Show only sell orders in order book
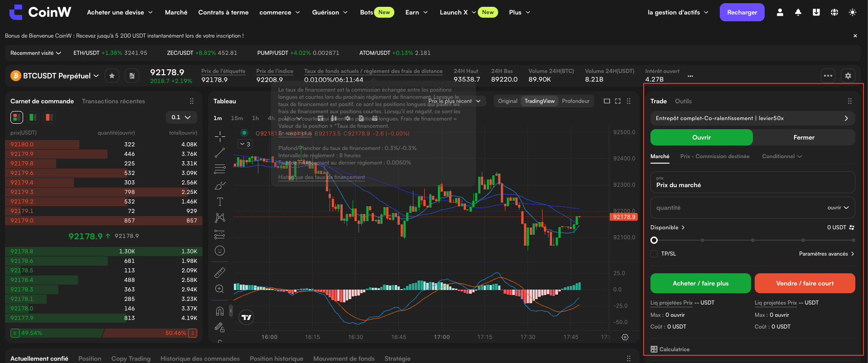868x363 pixels. tap(49, 117)
